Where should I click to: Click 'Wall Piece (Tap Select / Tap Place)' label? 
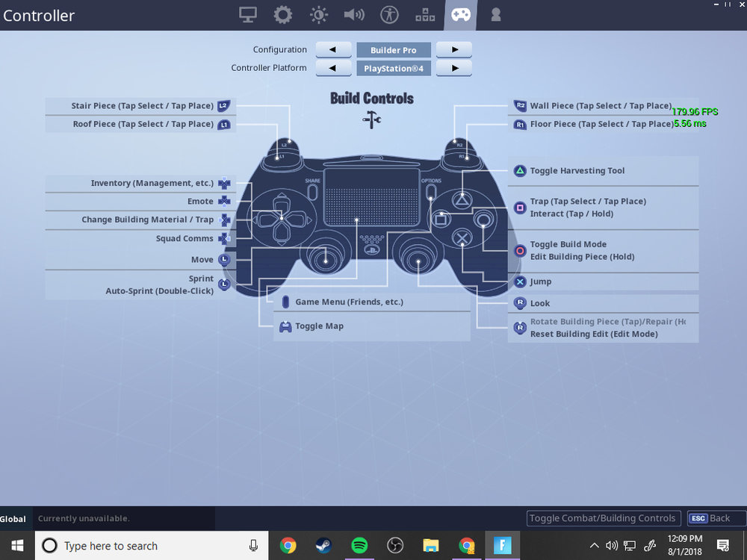point(601,106)
